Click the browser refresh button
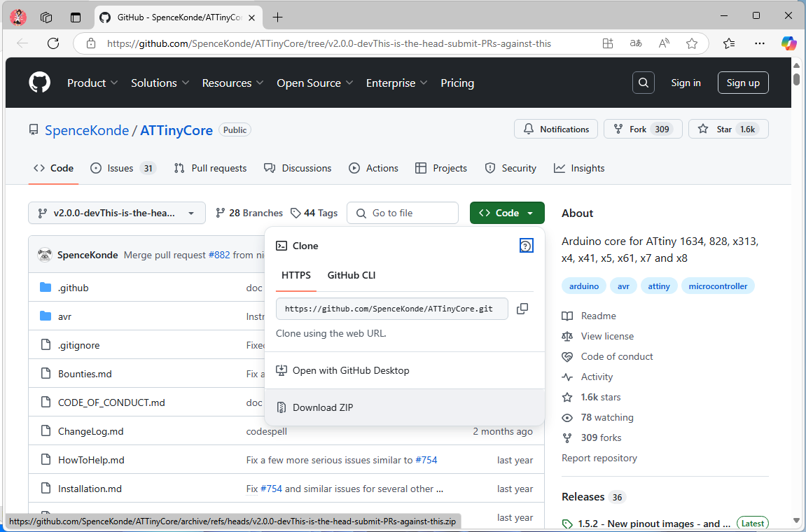The width and height of the screenshot is (806, 532). [x=53, y=43]
